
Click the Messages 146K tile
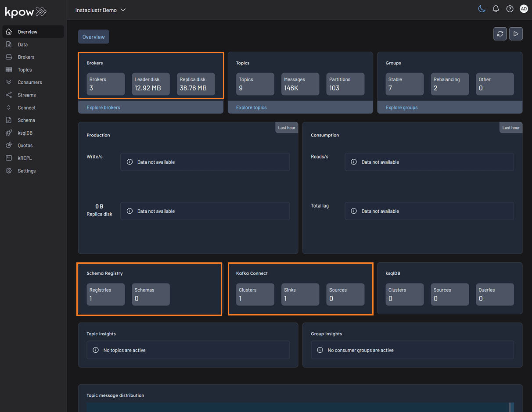pos(300,84)
